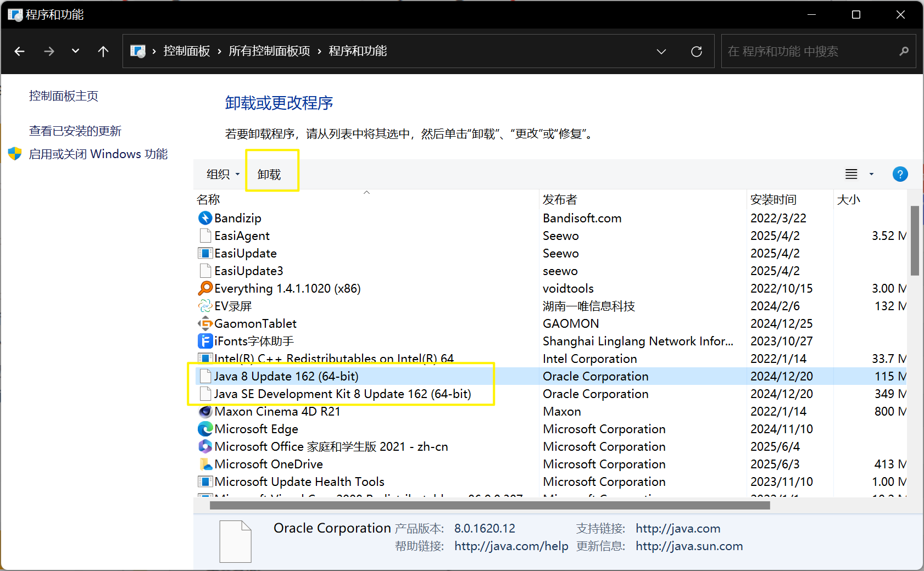Click publisher 湖南一唯信息科技

[589, 306]
